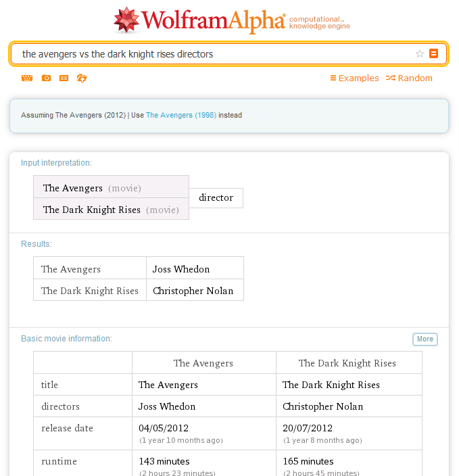This screenshot has height=476, width=459.
Task: Click "(1 year 10 months ago)" text
Action: 181,440
